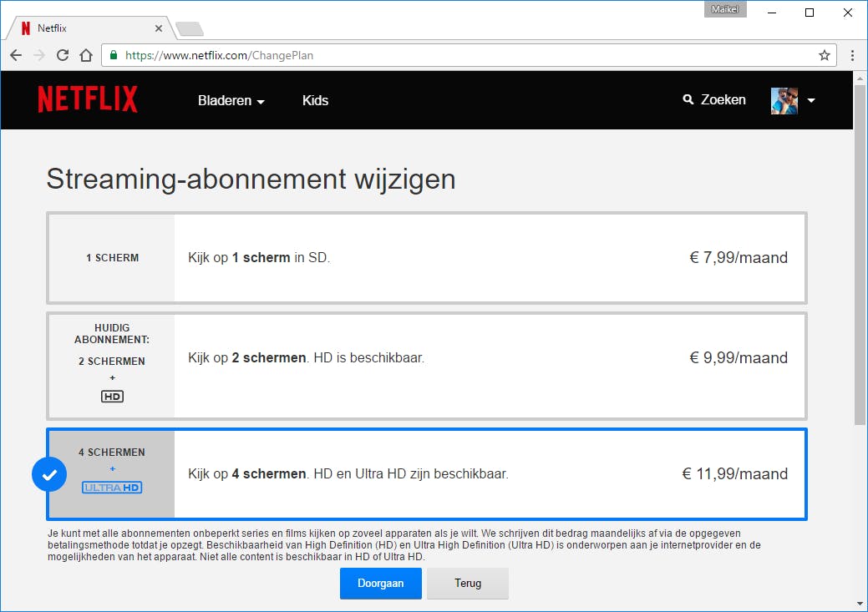
Task: Click the Netflix favicon in tab
Action: [x=25, y=28]
